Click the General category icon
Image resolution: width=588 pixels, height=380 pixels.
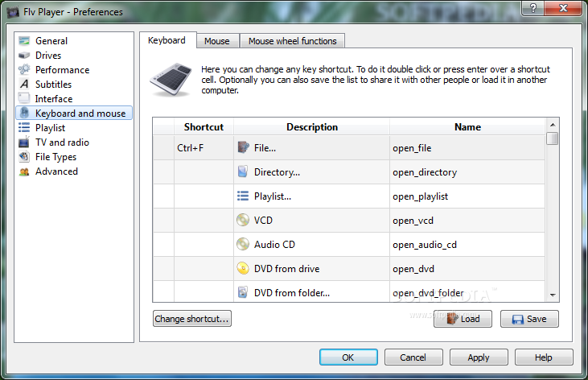click(24, 40)
